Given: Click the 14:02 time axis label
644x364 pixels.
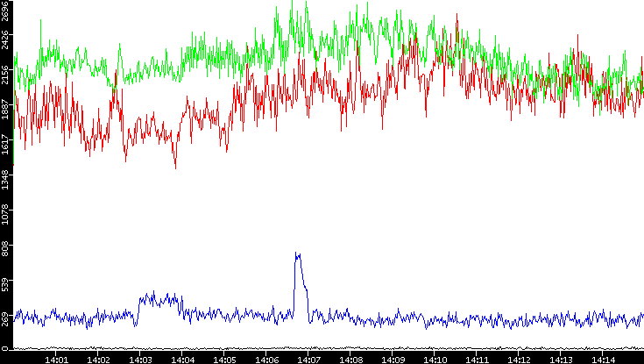Looking at the screenshot, I should pyautogui.click(x=98, y=360).
